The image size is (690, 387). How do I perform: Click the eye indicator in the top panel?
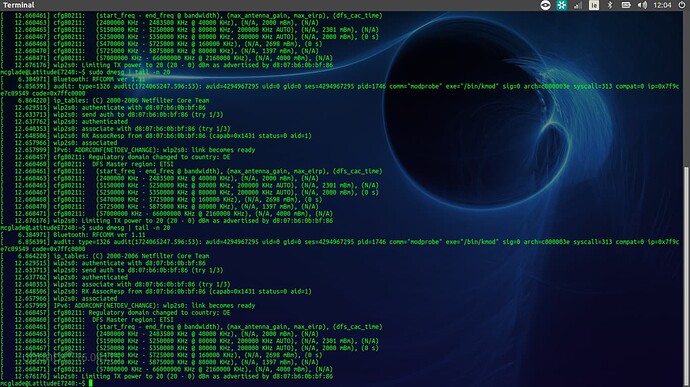545,5
